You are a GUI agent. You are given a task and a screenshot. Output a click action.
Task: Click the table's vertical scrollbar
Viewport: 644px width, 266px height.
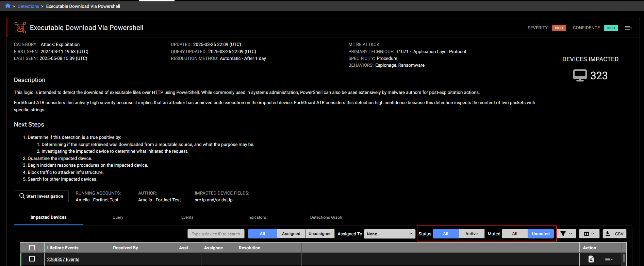coord(624,257)
